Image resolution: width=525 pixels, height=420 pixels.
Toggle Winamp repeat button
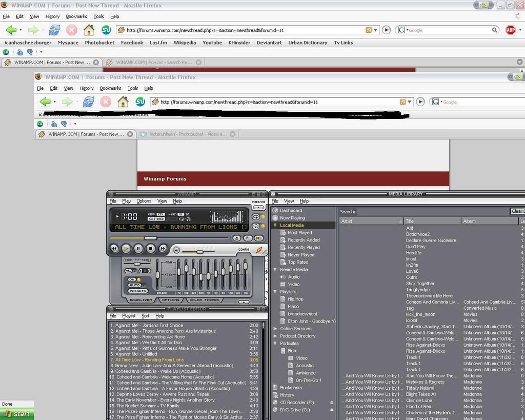[x=256, y=217]
